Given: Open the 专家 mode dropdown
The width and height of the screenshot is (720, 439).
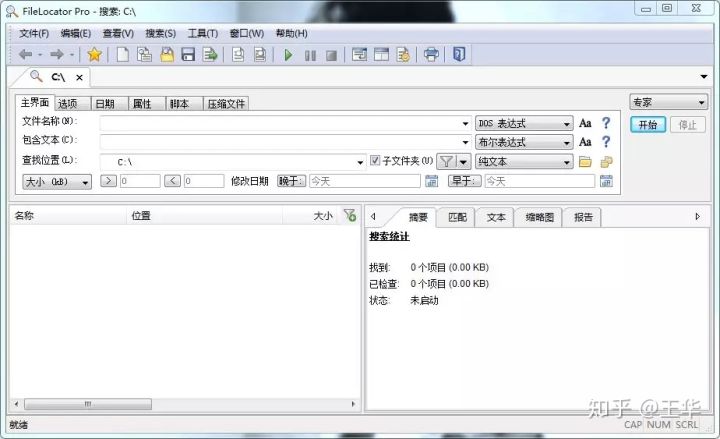Looking at the screenshot, I should tap(668, 102).
